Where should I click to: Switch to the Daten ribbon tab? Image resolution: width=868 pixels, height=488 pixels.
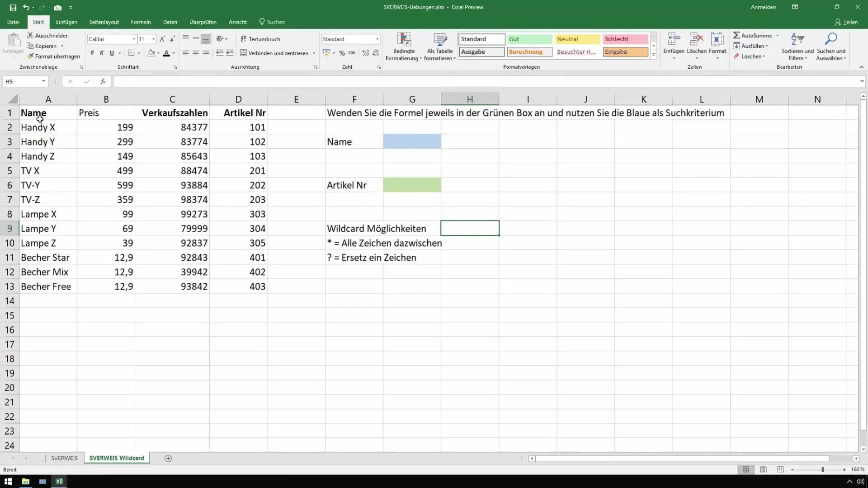(170, 22)
